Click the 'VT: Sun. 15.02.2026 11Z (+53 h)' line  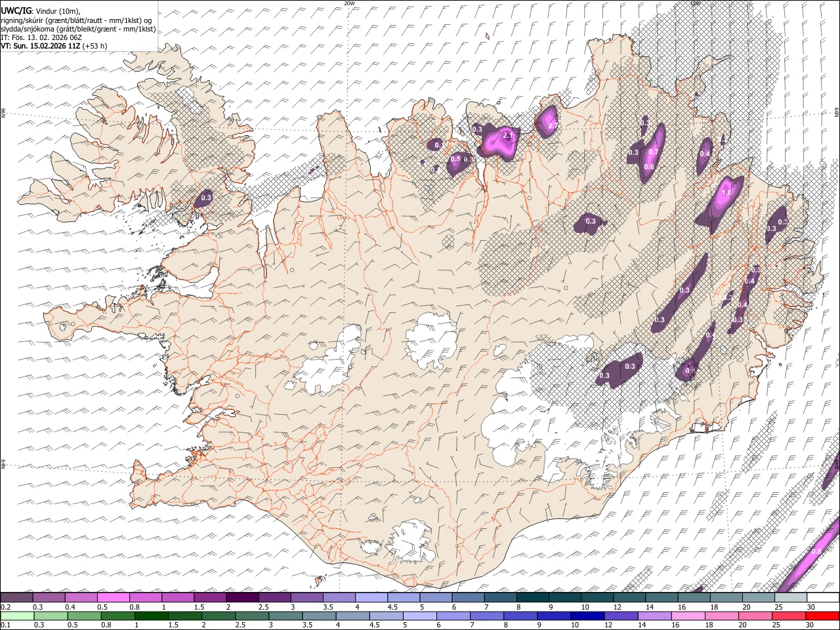pos(54,46)
